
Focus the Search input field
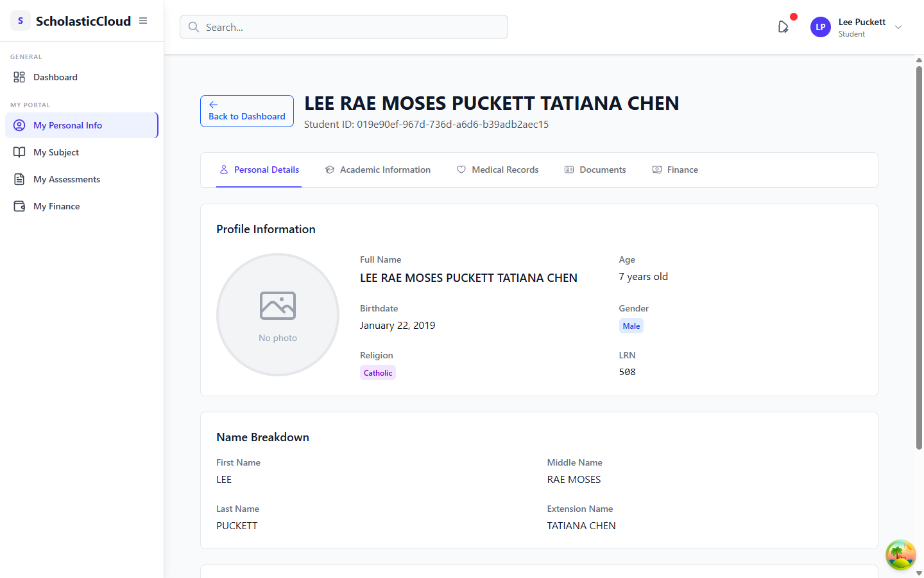point(344,27)
